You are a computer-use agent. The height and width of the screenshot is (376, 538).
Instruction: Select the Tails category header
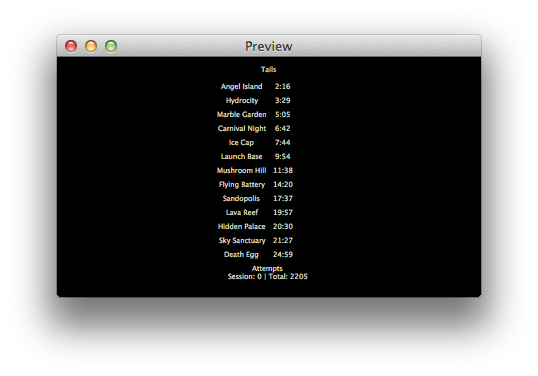[x=268, y=69]
